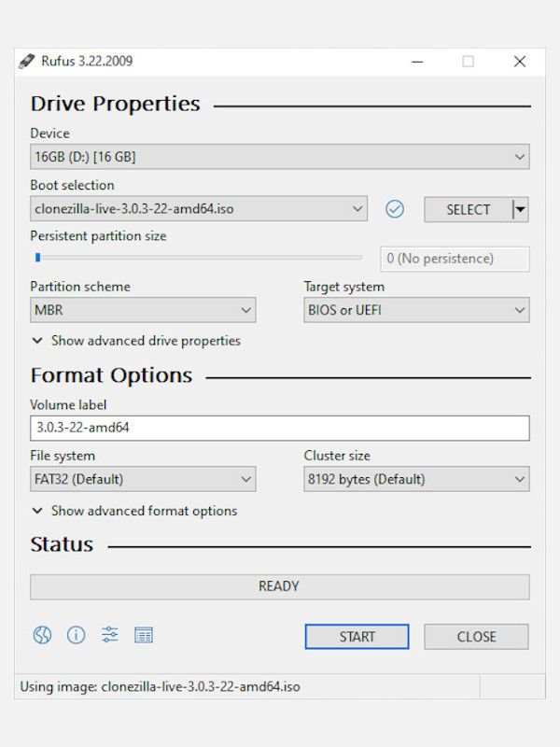Click status bar text 'Using image: clonezilla-live-3.0.3-22-amd64.iso'
Image resolution: width=560 pixels, height=747 pixels.
(160, 686)
